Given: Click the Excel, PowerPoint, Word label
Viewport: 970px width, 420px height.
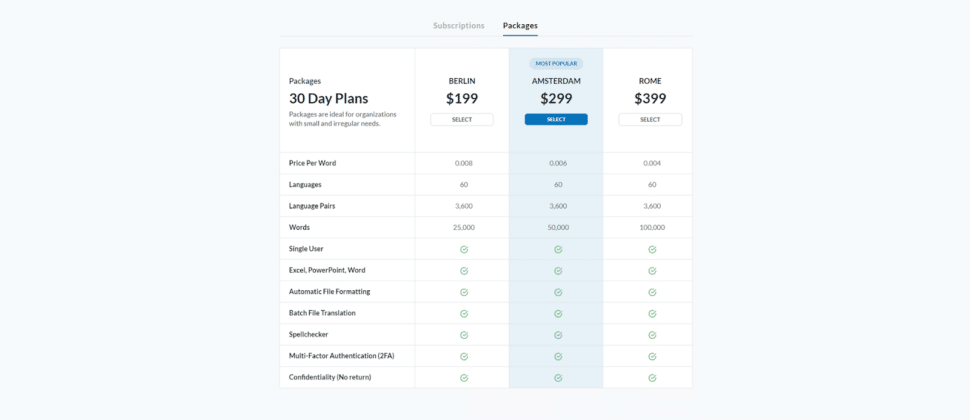Looking at the screenshot, I should tap(327, 270).
